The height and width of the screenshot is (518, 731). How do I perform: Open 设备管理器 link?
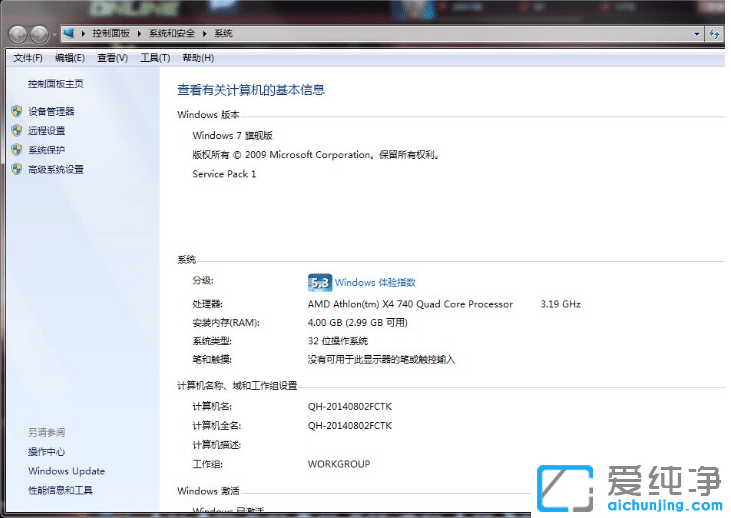coord(51,111)
